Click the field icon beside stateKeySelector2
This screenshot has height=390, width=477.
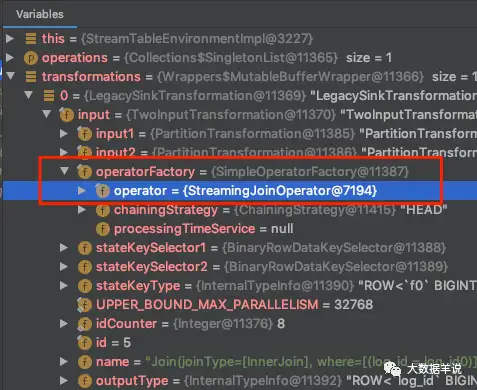pos(84,267)
